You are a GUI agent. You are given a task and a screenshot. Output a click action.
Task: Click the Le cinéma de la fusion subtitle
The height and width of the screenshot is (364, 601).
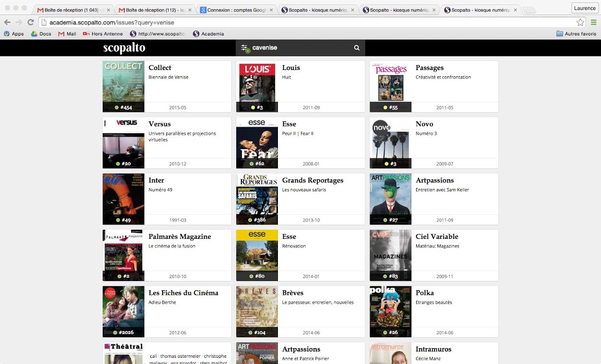[x=172, y=246]
